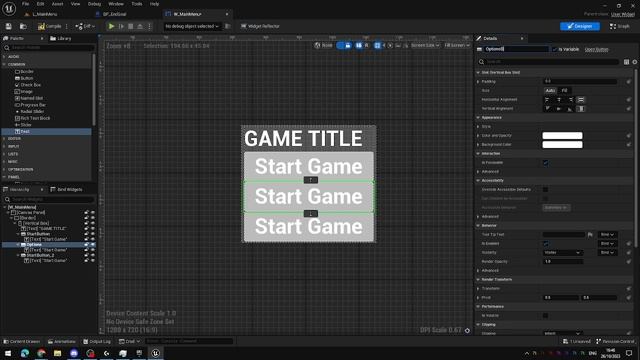Click the Stop simulation icon
640x360 pixels.
pyautogui.click(x=131, y=26)
